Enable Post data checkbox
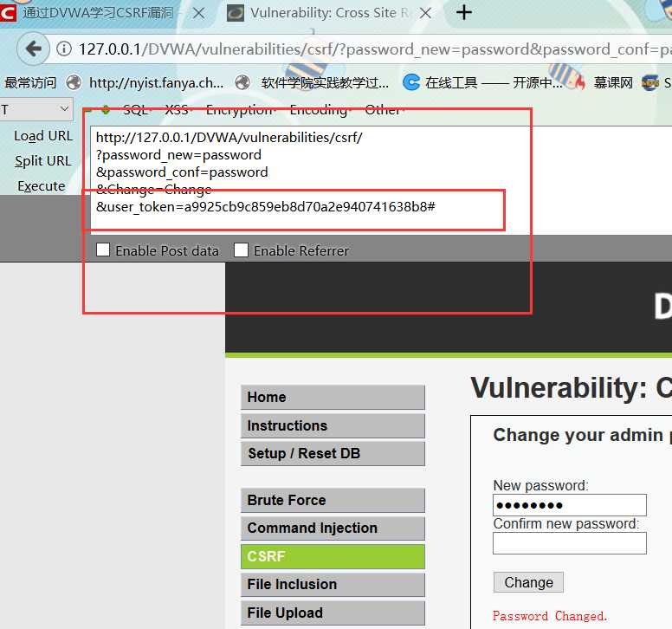 pyautogui.click(x=103, y=250)
